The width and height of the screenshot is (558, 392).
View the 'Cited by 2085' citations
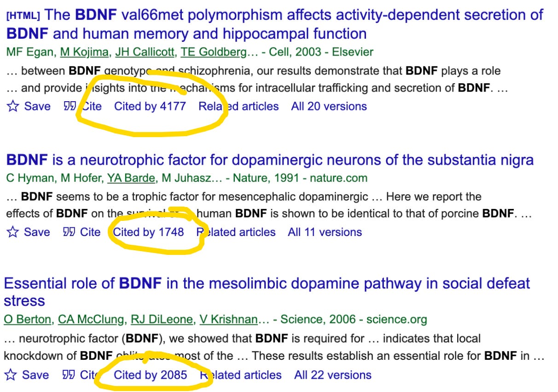click(150, 375)
